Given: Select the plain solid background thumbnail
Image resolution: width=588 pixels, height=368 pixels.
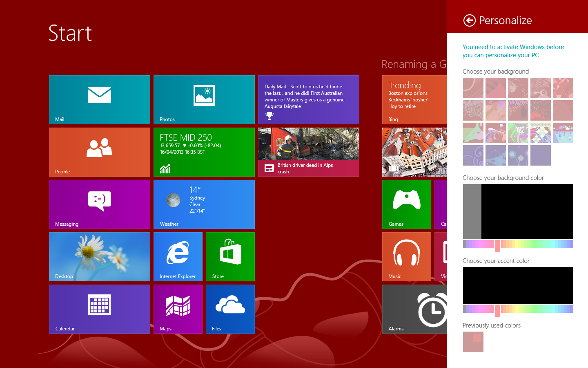Looking at the screenshot, I should pos(541,155).
